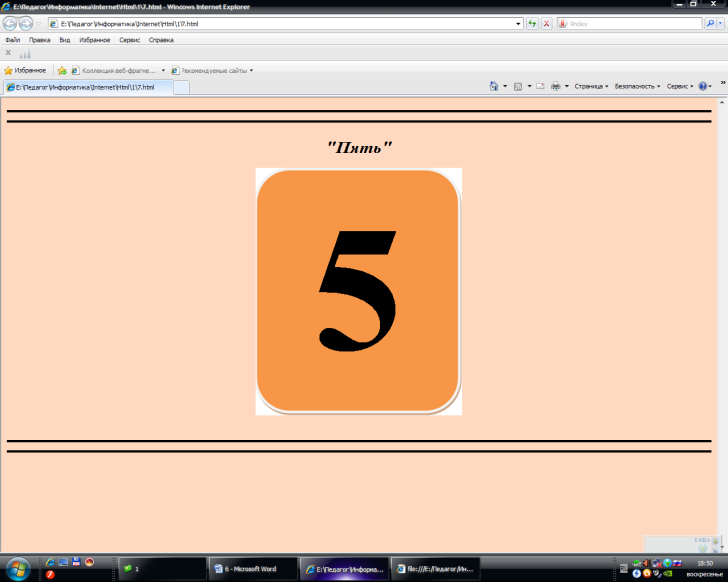Click the round red quick launch icon

click(x=89, y=562)
